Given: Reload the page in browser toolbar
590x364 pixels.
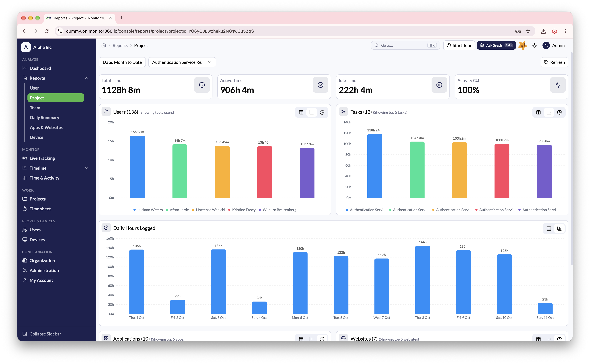Looking at the screenshot, I should coord(46,31).
